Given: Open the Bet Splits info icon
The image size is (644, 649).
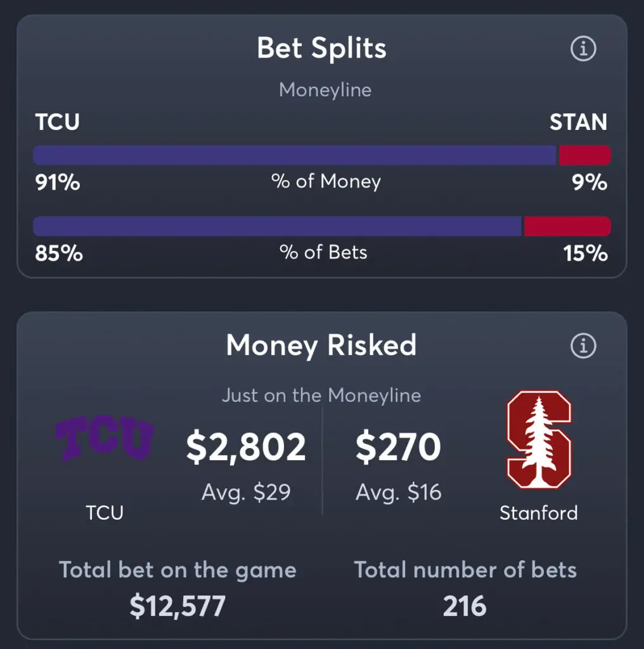Looking at the screenshot, I should coord(583,48).
